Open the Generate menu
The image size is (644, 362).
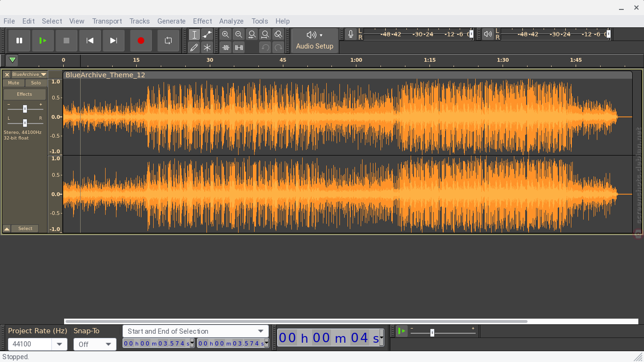tap(171, 21)
